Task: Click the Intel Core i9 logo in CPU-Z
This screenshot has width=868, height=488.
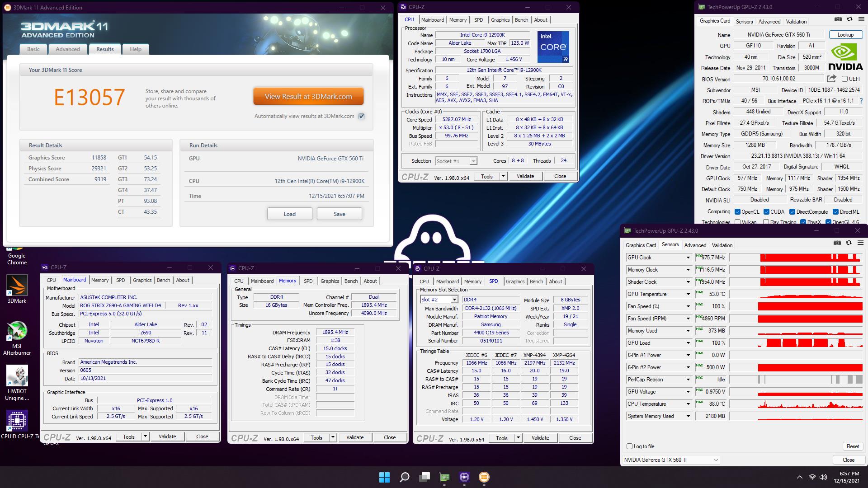Action: click(x=553, y=47)
